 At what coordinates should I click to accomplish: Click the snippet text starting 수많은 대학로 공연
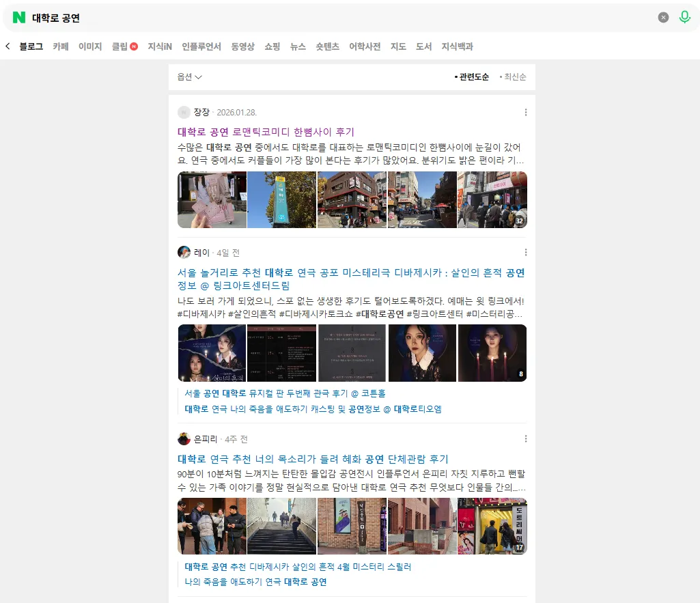coord(351,154)
